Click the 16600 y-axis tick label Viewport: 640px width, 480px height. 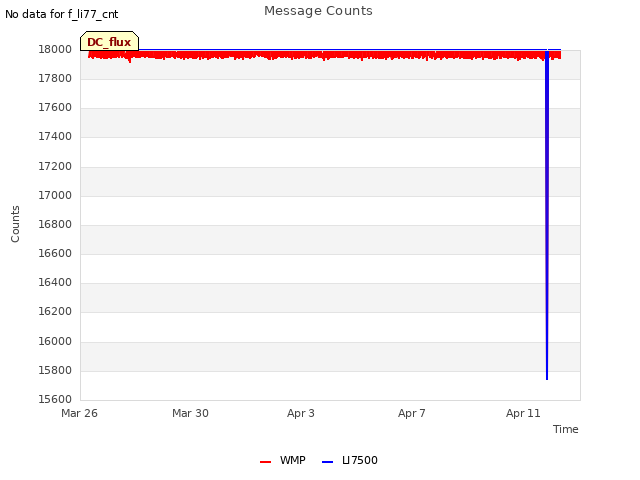point(55,253)
